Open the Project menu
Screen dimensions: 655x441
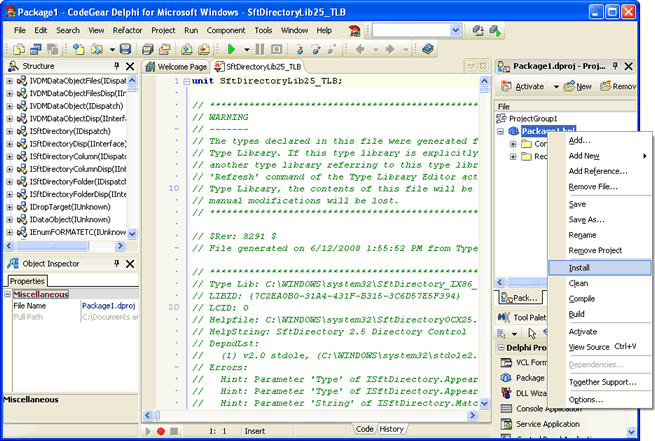[x=163, y=30]
